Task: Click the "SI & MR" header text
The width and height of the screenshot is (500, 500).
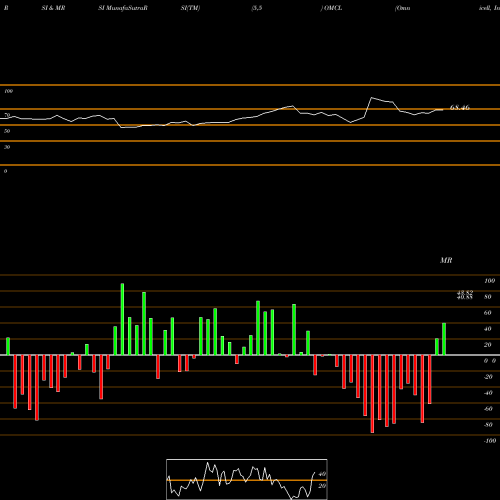Action: tap(53, 8)
